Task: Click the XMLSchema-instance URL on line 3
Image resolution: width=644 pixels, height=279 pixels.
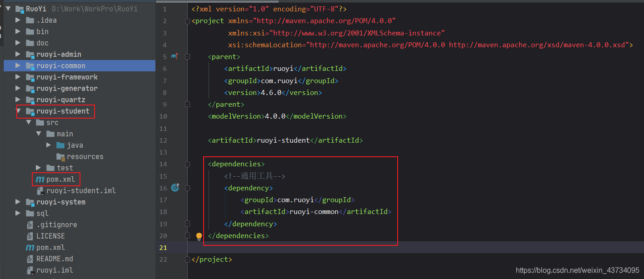Action: (357, 33)
